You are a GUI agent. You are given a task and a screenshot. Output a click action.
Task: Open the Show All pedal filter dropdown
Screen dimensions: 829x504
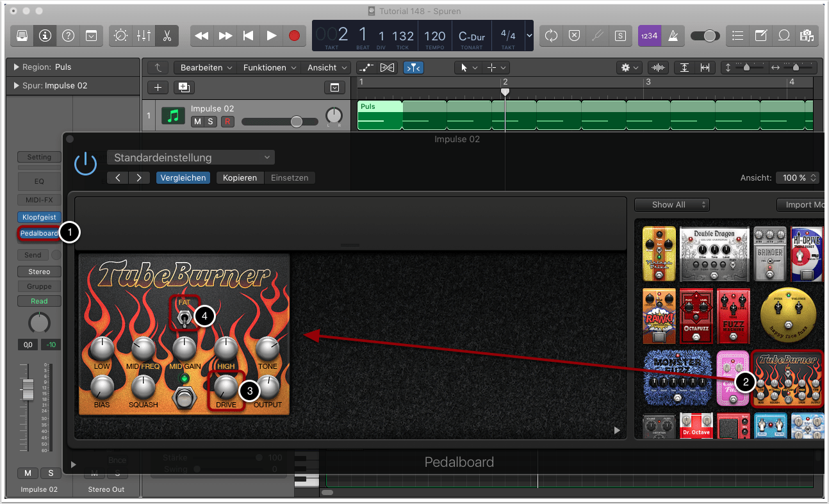click(x=671, y=205)
